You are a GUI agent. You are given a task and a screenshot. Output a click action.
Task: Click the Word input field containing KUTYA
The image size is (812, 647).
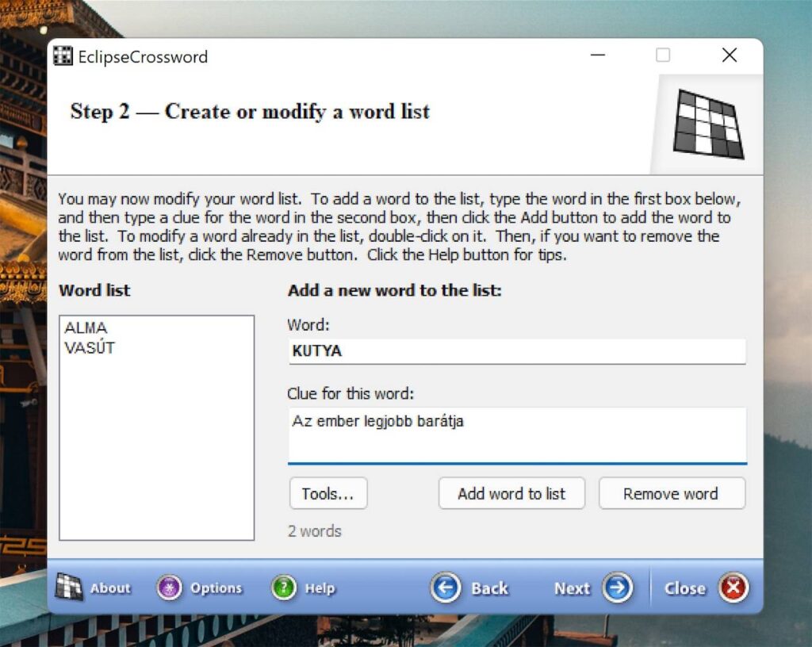pyautogui.click(x=517, y=351)
